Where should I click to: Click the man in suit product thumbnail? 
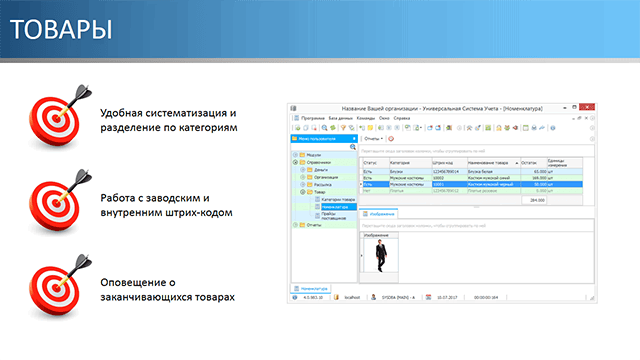click(x=381, y=256)
